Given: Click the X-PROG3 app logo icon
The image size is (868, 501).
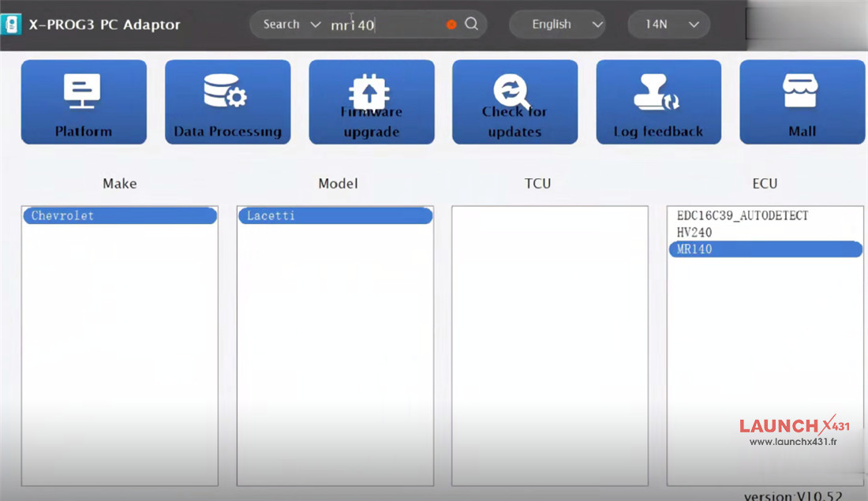Looking at the screenshot, I should coord(11,24).
